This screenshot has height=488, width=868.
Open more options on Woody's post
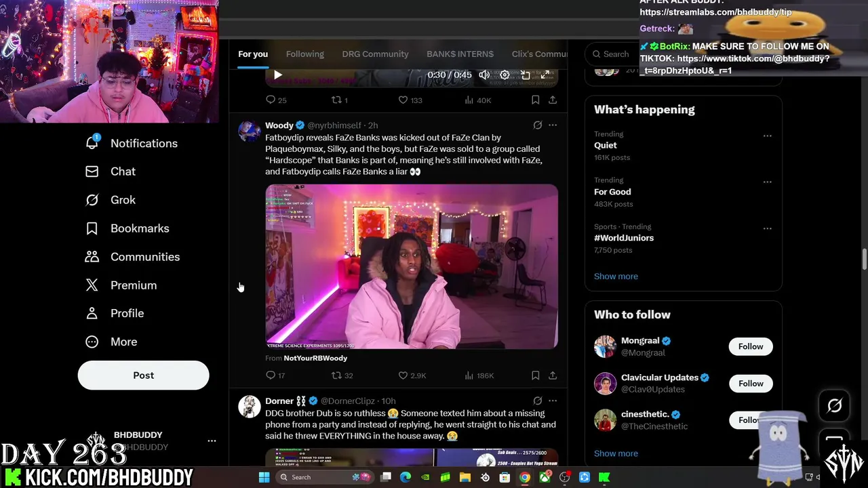click(553, 125)
